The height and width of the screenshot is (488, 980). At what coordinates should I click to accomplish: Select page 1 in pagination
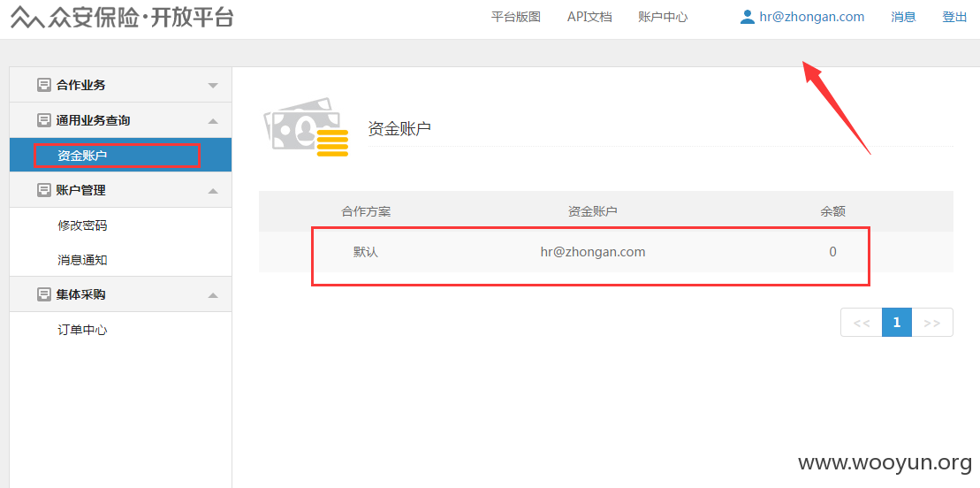897,322
